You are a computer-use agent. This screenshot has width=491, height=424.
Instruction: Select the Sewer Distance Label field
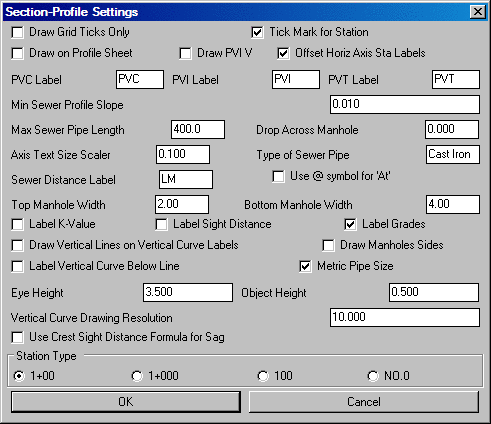(x=186, y=179)
